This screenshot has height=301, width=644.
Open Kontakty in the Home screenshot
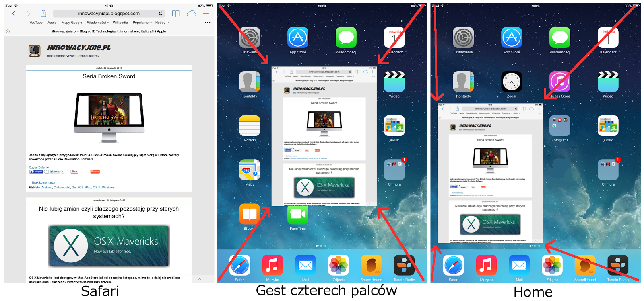[x=463, y=82]
